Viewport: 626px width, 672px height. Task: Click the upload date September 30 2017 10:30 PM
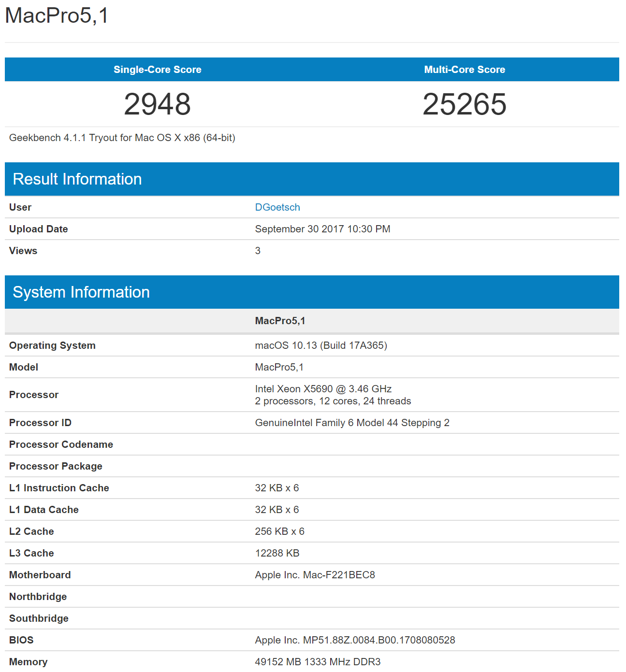tap(322, 229)
